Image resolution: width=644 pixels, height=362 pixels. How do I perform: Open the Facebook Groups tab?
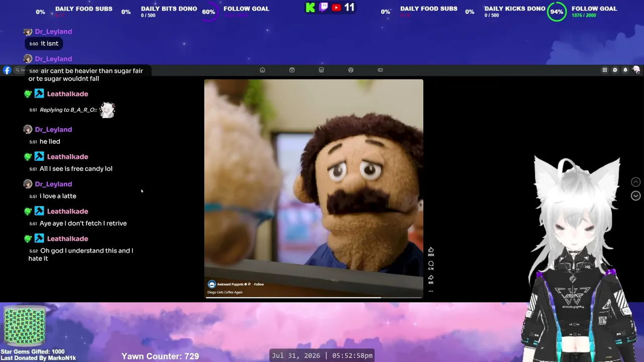tap(351, 70)
